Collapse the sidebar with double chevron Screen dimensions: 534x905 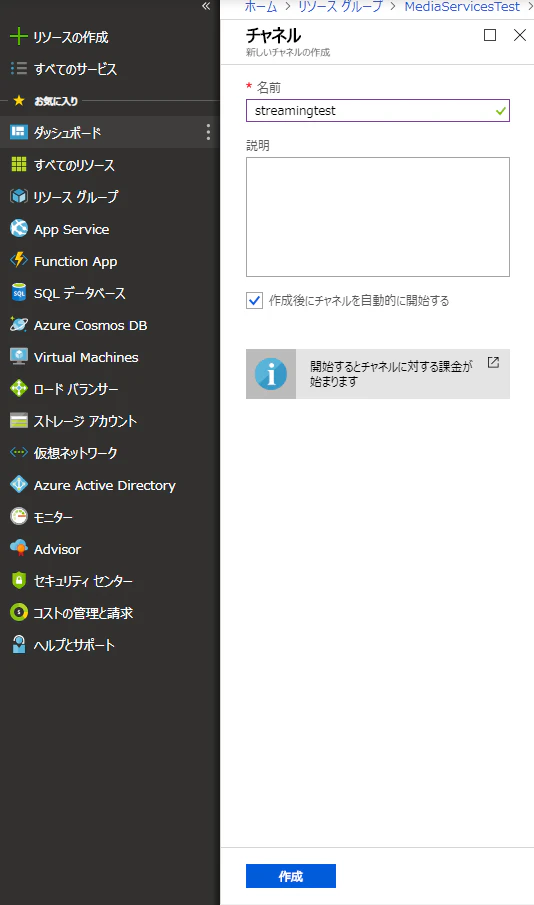206,6
